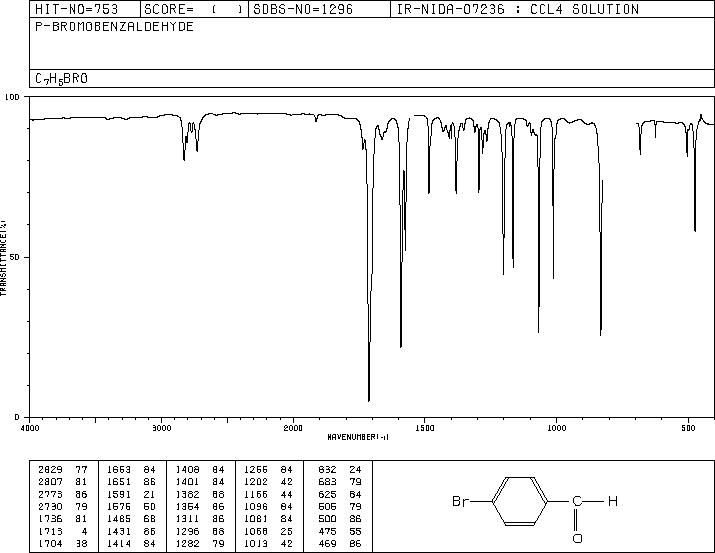Click the TRANSMITTANCE axis title

coord(3,258)
